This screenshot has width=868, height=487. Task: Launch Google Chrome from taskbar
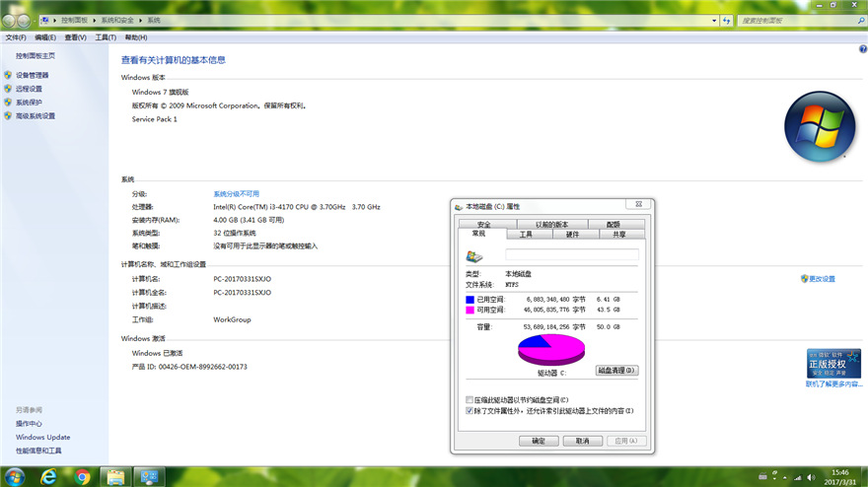click(82, 476)
